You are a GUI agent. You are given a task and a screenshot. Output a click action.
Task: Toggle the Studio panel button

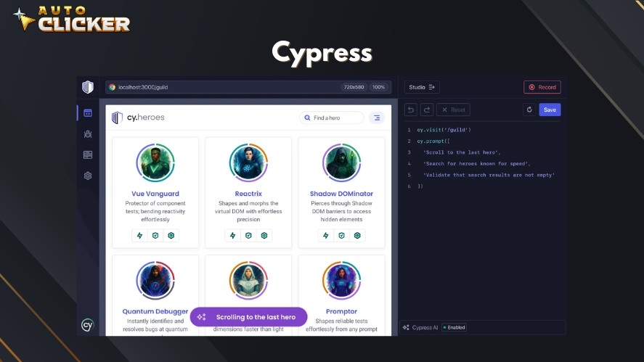click(x=422, y=87)
